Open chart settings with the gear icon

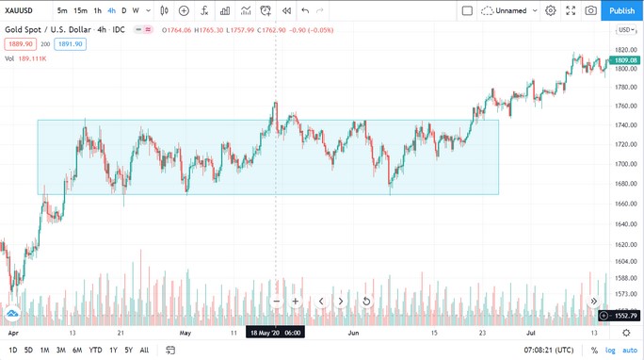click(551, 10)
